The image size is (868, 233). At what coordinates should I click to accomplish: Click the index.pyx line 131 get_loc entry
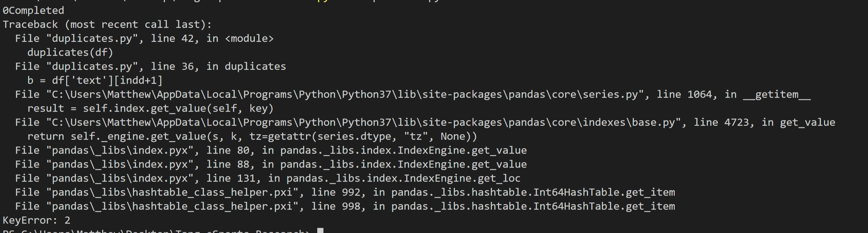(x=268, y=178)
